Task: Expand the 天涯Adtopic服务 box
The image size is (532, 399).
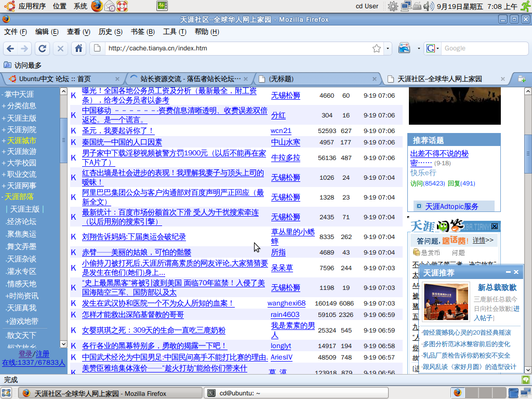Action: point(419,206)
